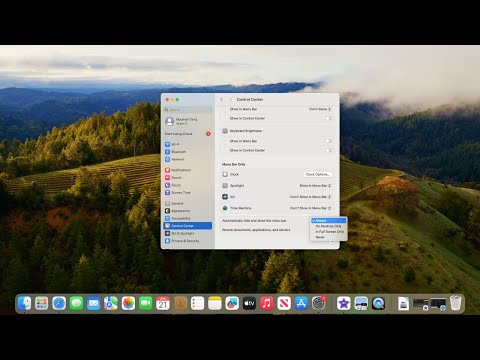This screenshot has height=360, width=480.
Task: Toggle Show in Control Center above Keyboard Brightness
Action: pyautogui.click(x=328, y=118)
